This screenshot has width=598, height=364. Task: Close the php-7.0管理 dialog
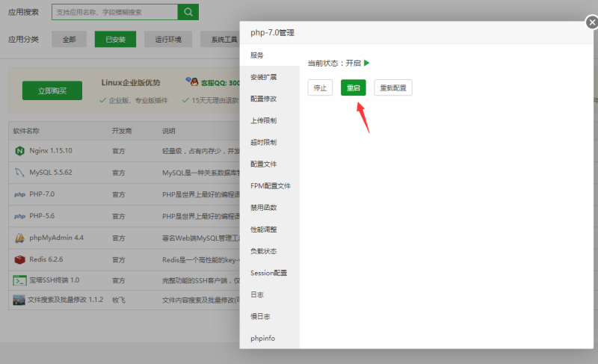click(x=591, y=23)
